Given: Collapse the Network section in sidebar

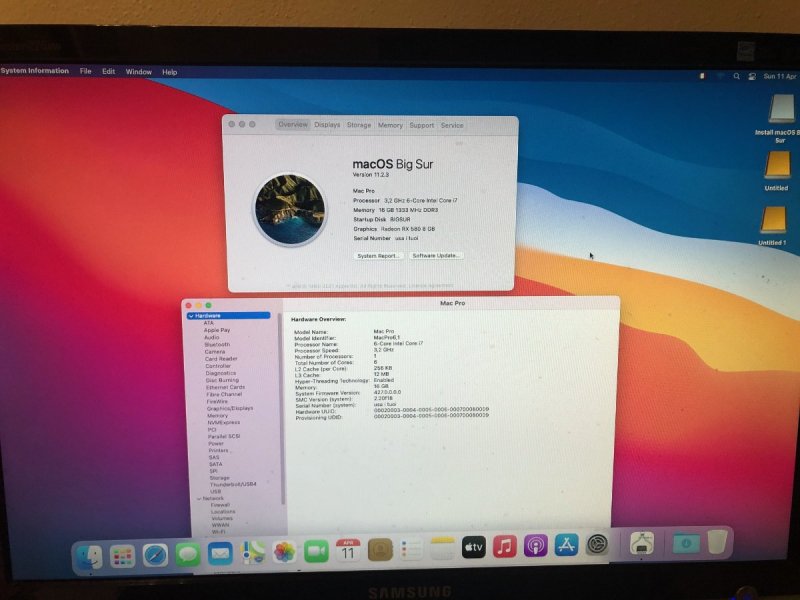Looking at the screenshot, I should (x=199, y=498).
